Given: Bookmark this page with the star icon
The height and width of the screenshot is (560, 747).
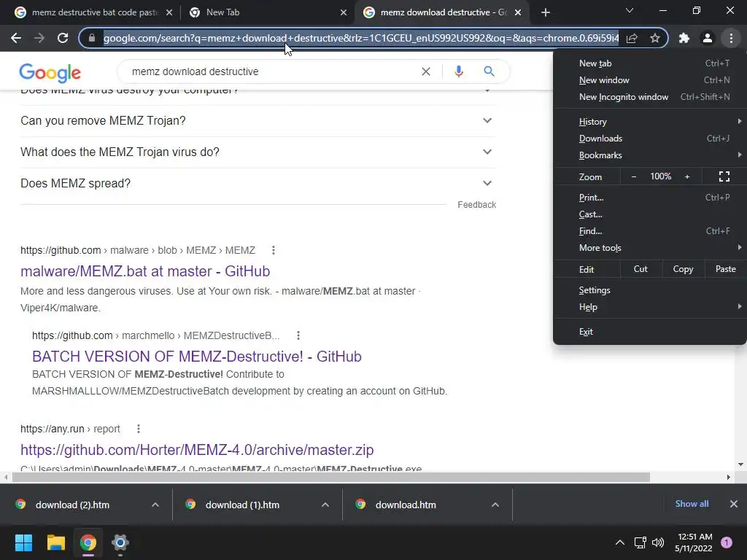Looking at the screenshot, I should [x=655, y=38].
